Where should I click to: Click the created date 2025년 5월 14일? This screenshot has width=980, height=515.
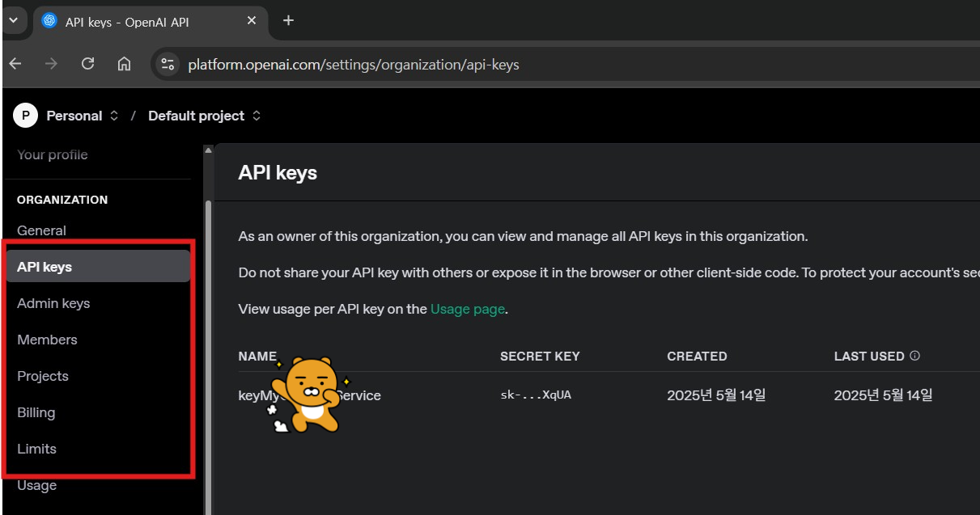(716, 395)
